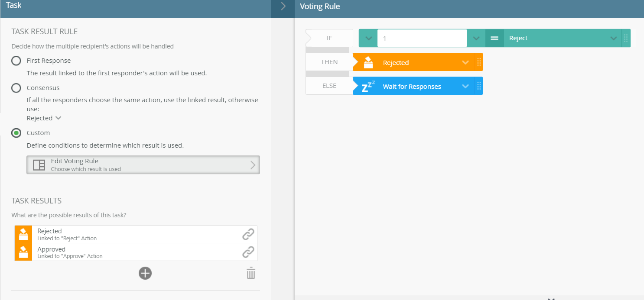Open the dropdown left of the value 1
644x300 pixels.
pos(368,38)
